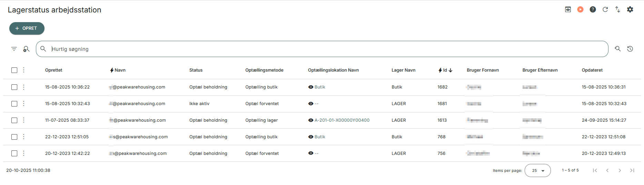Click updated date 24-09-2025 15:14:27
Viewport: 644px width, 185px height.
[x=604, y=120]
